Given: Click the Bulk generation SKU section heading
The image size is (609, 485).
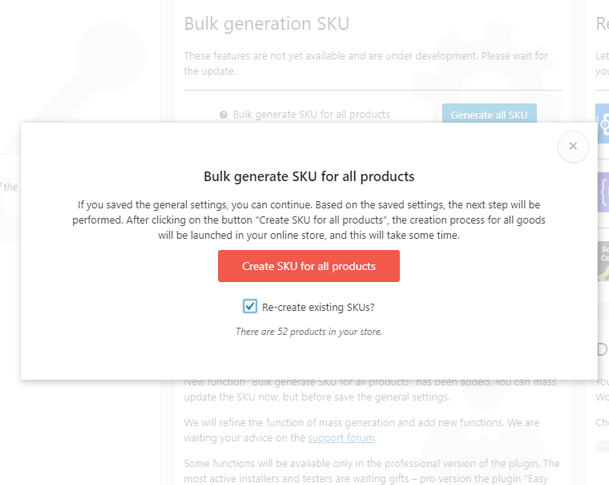Looking at the screenshot, I should coord(267,23).
